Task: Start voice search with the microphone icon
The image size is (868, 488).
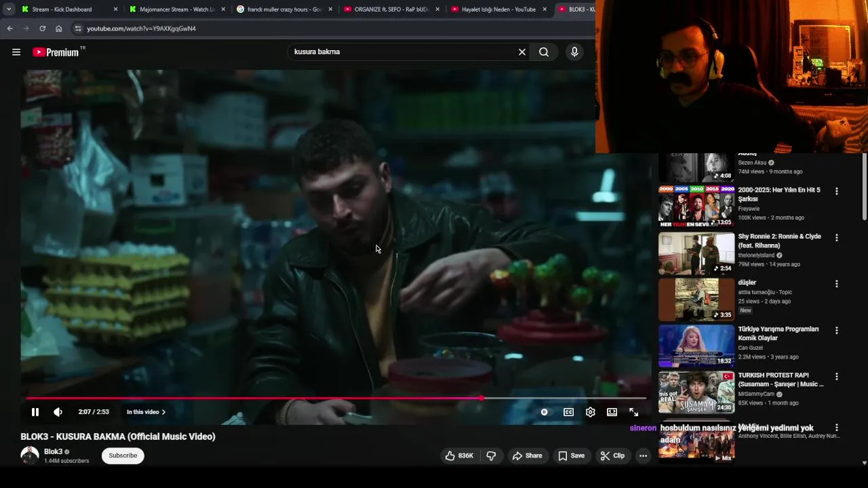Action: [574, 52]
